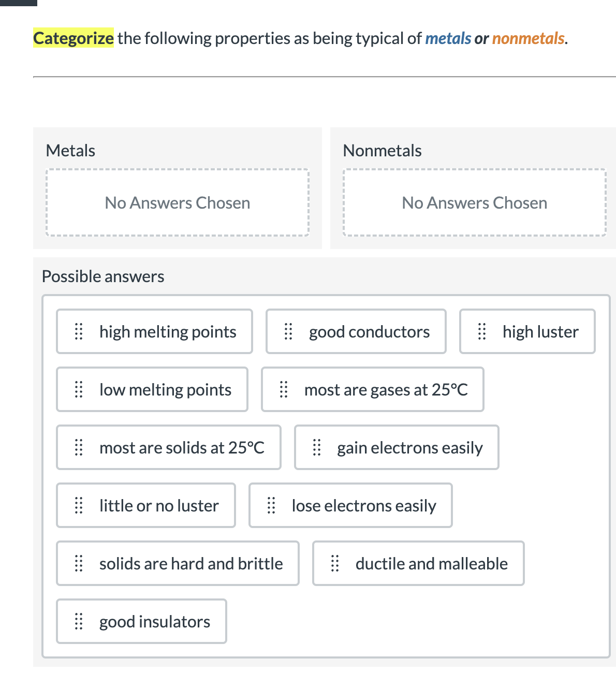Click the 'nonmetals' colored text in the prompt

528,38
